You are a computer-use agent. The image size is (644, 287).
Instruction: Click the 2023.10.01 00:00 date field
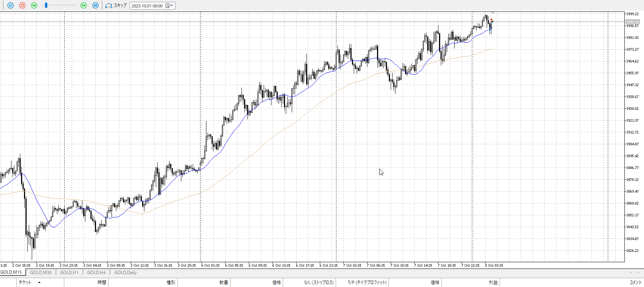[147, 6]
